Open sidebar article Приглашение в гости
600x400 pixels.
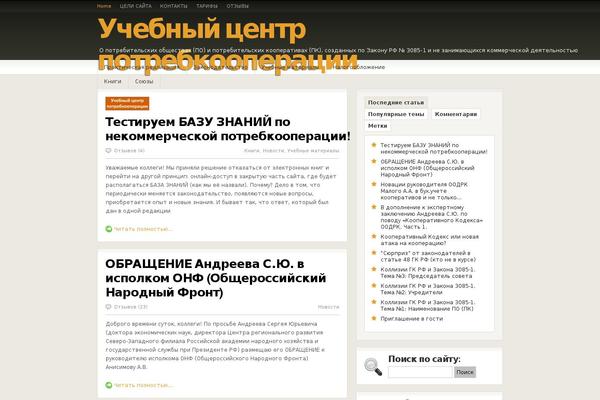tap(411, 318)
